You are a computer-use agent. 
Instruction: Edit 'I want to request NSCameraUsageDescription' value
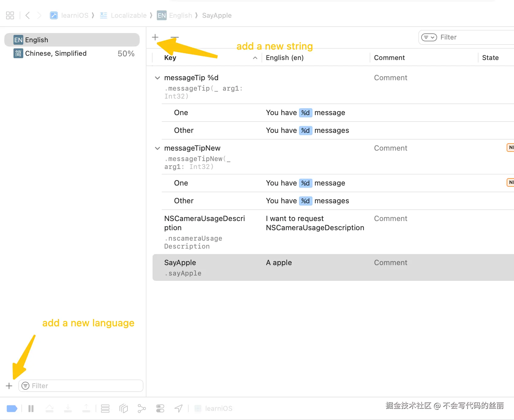coord(315,223)
